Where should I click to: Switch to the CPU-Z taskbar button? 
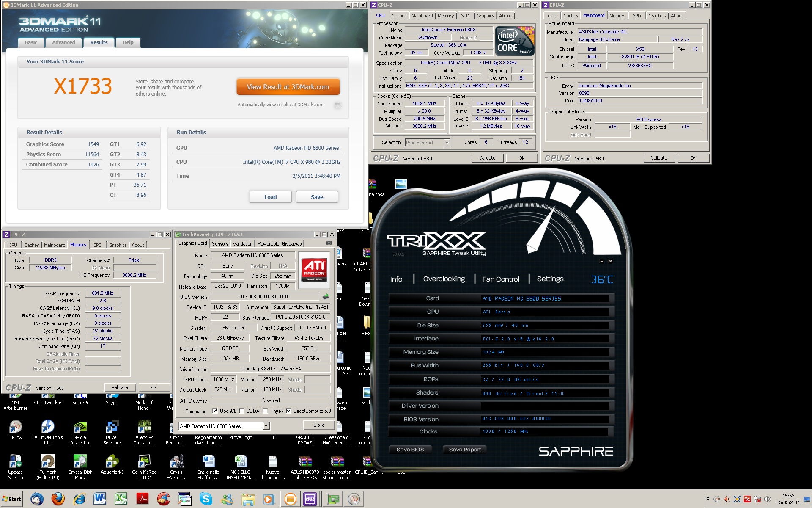click(x=310, y=499)
